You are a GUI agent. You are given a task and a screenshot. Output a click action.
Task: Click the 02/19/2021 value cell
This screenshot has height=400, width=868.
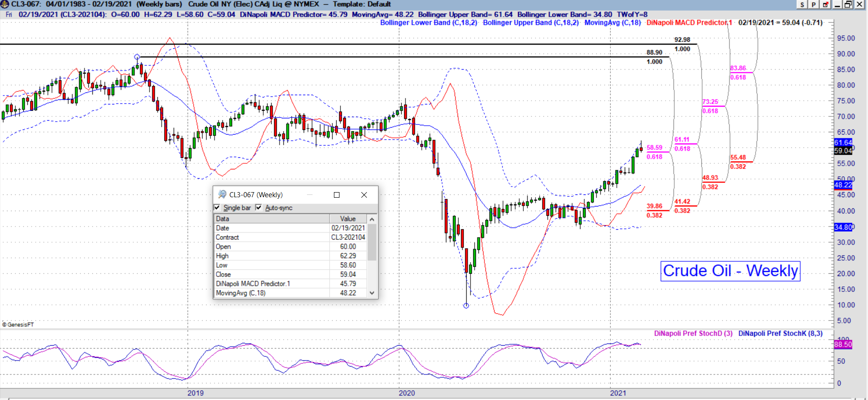tap(348, 228)
